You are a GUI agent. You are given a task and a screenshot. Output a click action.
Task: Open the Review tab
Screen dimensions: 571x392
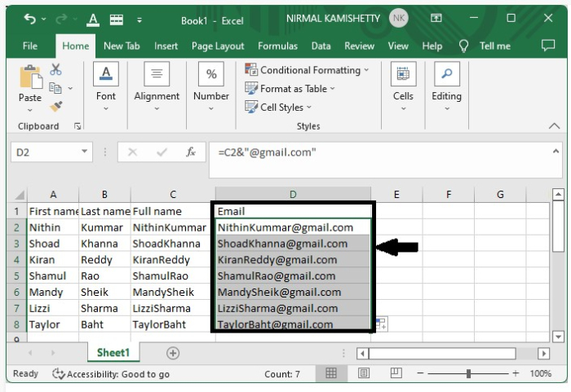click(359, 46)
